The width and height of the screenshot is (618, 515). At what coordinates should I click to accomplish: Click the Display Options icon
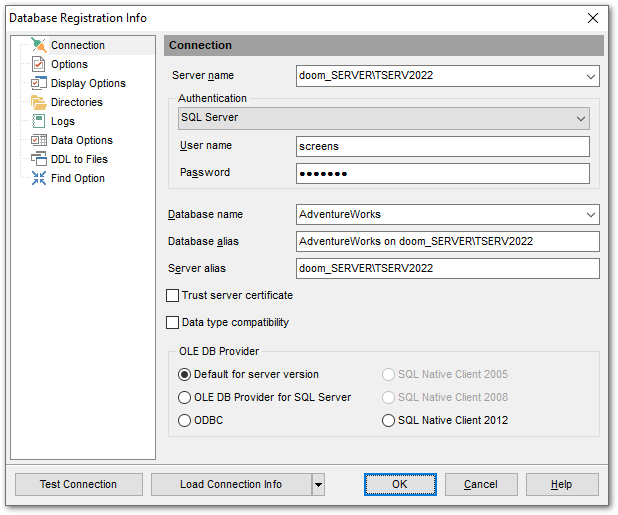click(x=39, y=83)
